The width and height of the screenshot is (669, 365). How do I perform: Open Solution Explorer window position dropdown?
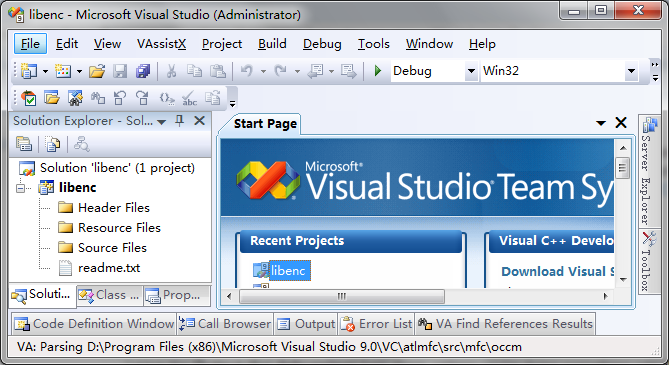161,122
